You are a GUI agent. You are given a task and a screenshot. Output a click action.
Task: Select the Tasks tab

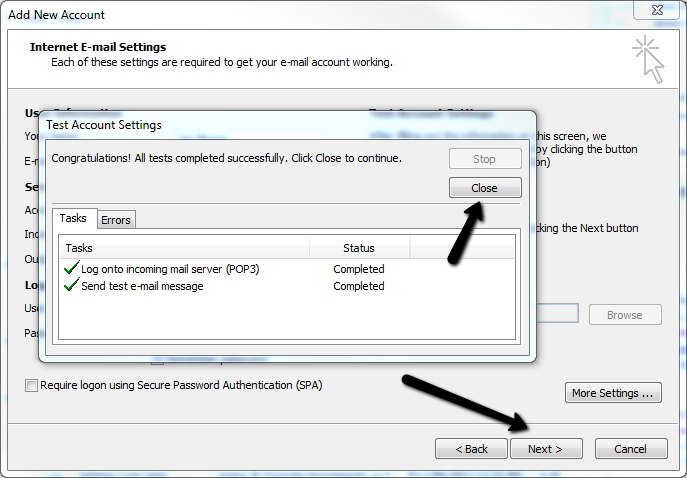73,218
